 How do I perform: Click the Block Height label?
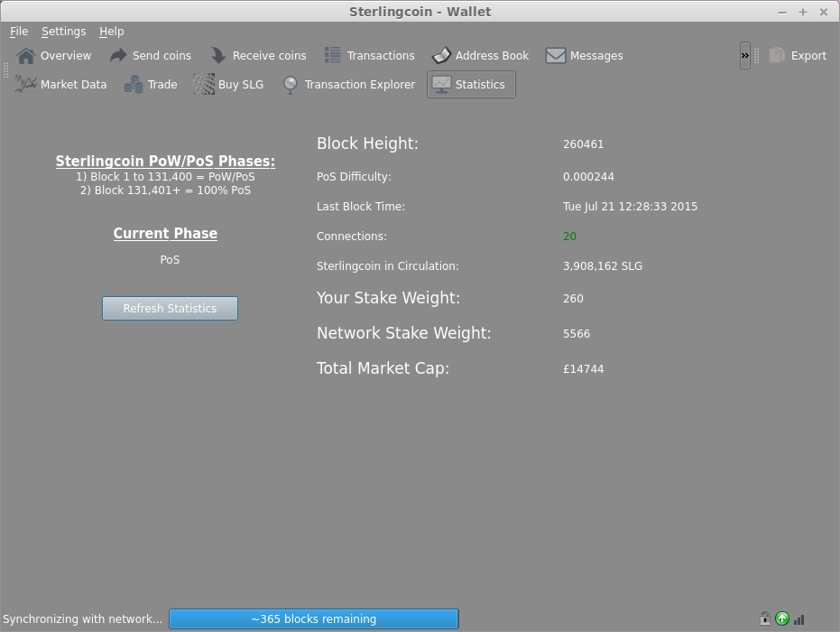click(367, 144)
